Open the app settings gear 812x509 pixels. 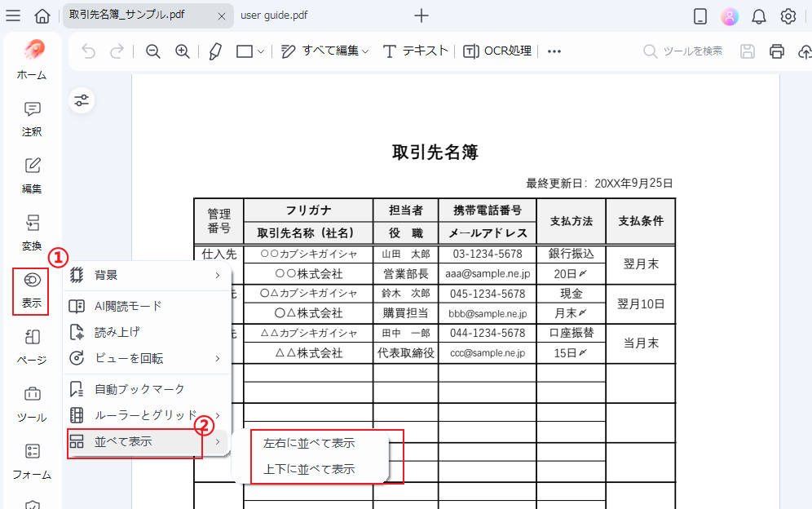coord(788,15)
